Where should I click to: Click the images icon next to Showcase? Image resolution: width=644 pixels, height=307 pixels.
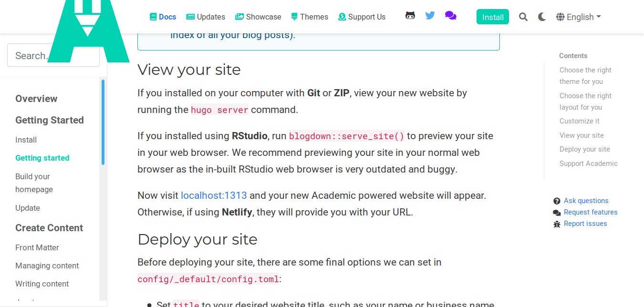[239, 17]
